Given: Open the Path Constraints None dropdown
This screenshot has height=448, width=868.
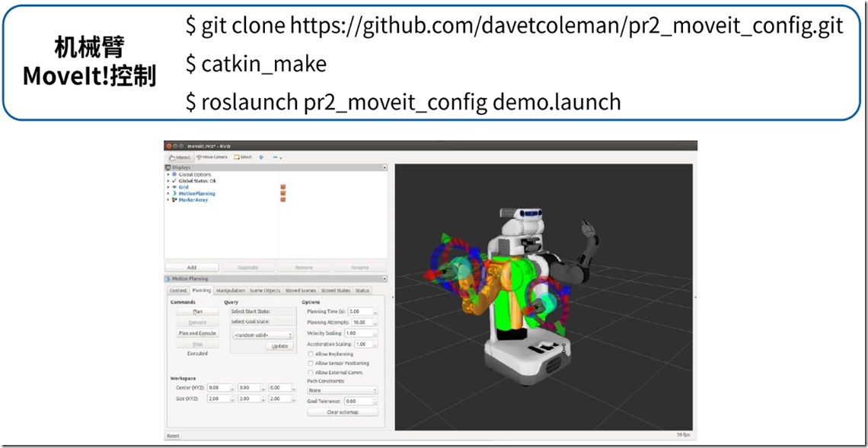Looking at the screenshot, I should [343, 390].
